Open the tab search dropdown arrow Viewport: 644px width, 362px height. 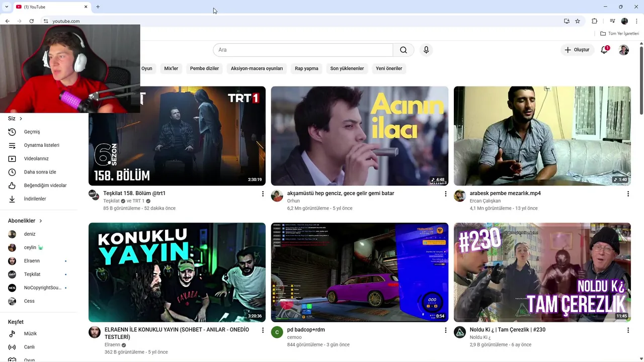pyautogui.click(x=6, y=7)
